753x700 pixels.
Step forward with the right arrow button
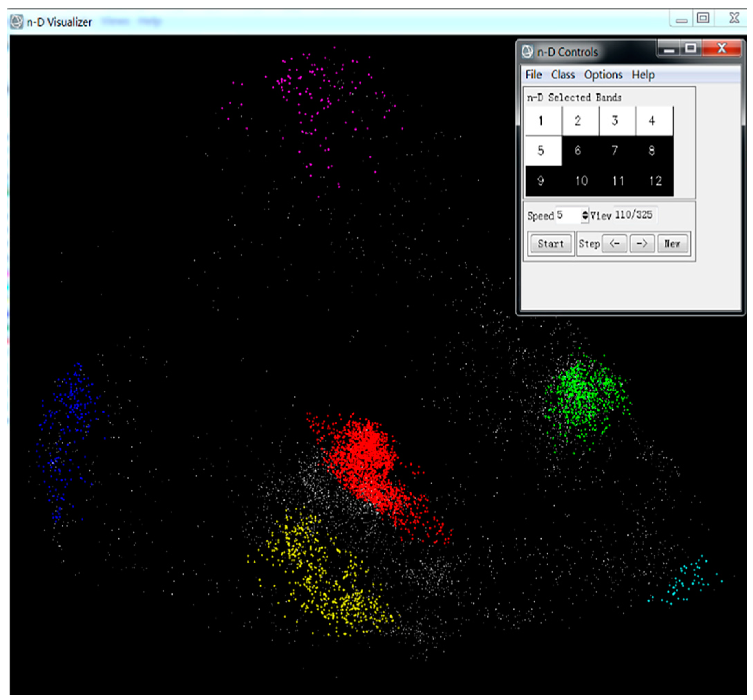641,243
